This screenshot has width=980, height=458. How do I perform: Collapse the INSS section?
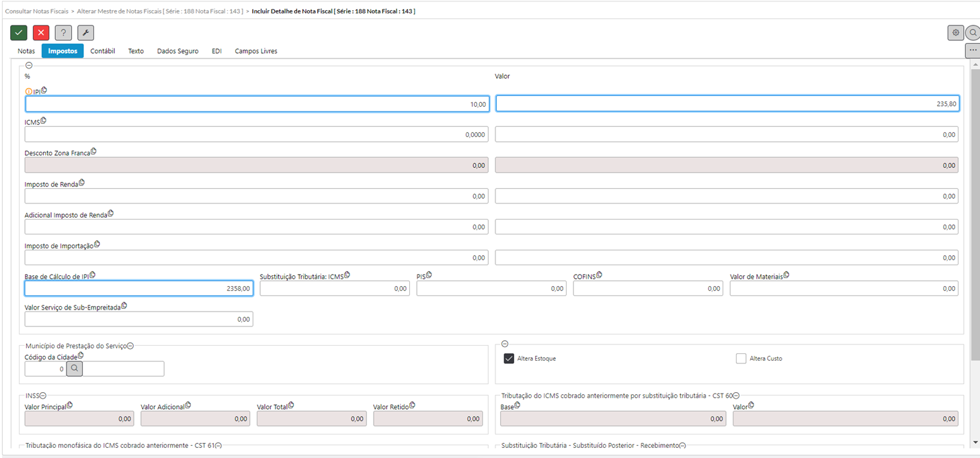[x=43, y=396]
